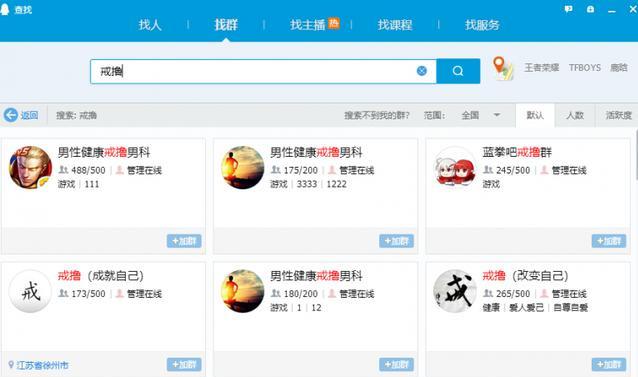This screenshot has height=377, width=638.
Task: Join 蓝拳吧戒撸群 with +加群
Action: pyautogui.click(x=609, y=241)
